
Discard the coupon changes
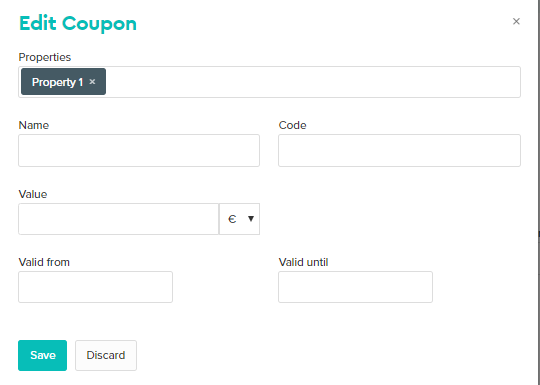tap(106, 355)
